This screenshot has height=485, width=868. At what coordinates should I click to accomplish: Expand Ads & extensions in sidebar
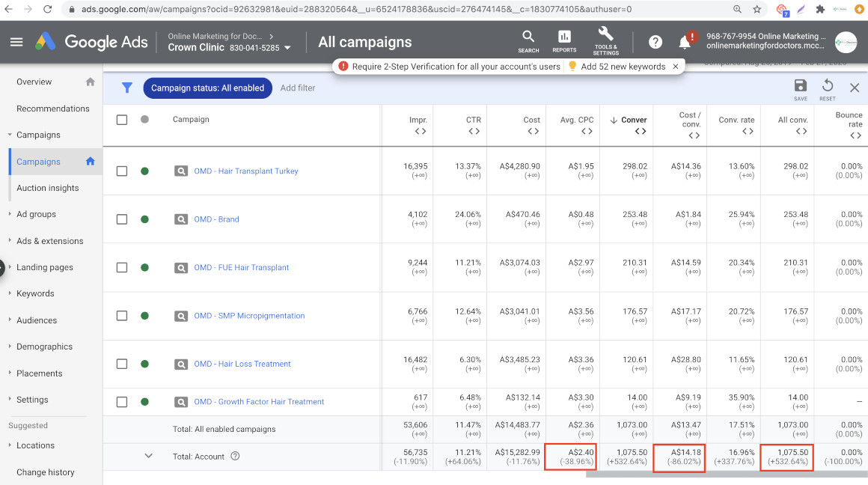(10, 240)
